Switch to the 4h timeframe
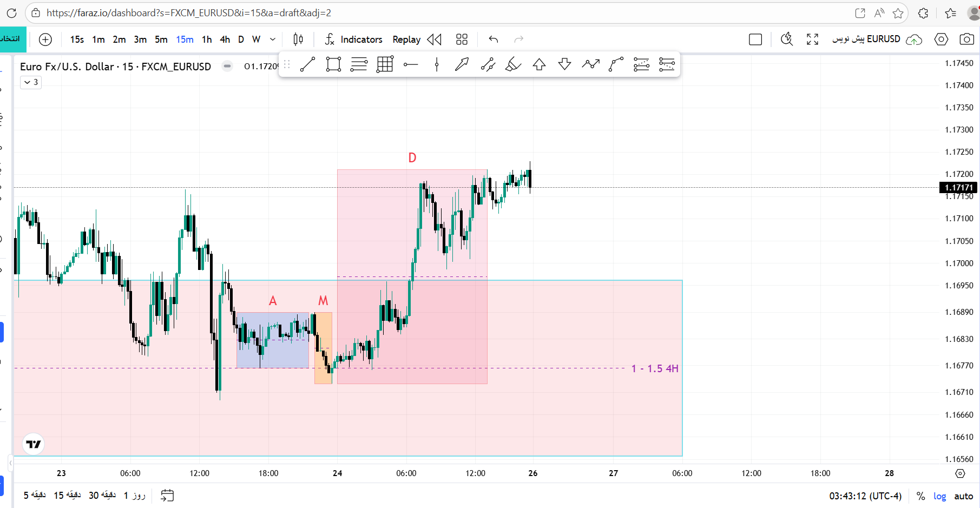The width and height of the screenshot is (980, 508). 225,39
